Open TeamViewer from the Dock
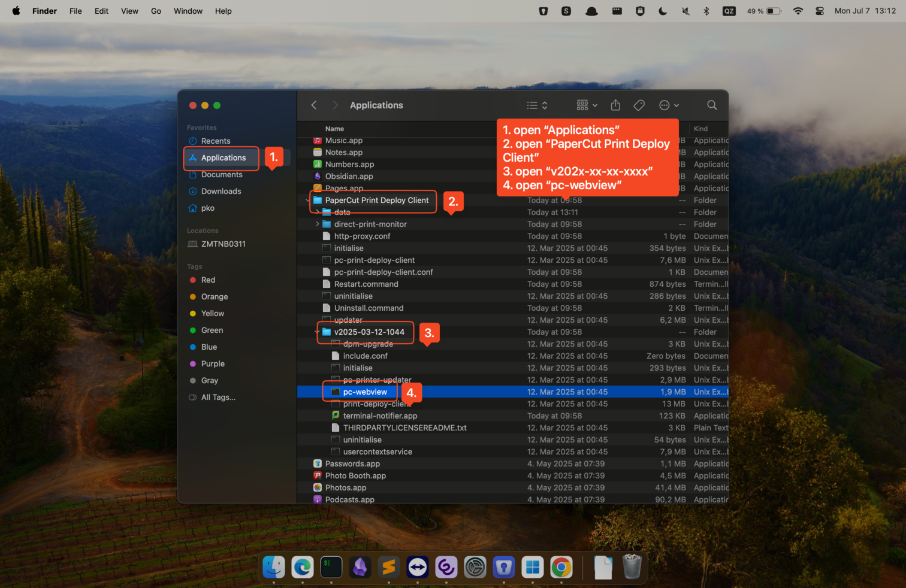The image size is (906, 588). 418,567
